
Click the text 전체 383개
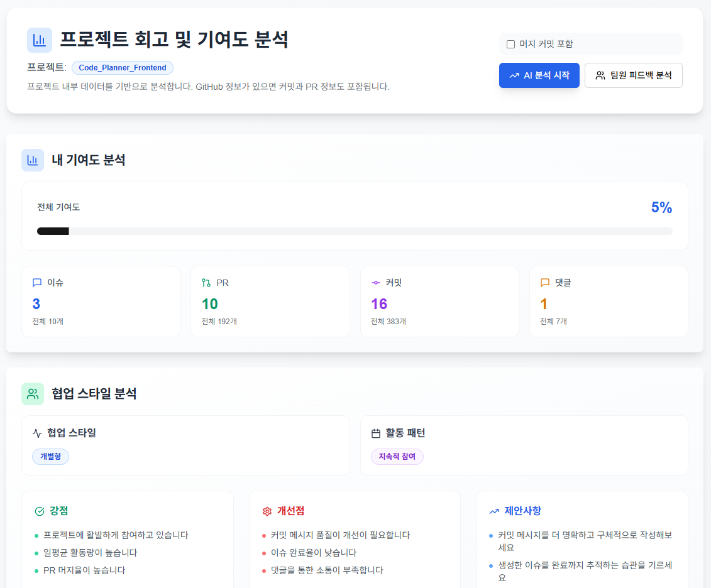coord(389,322)
